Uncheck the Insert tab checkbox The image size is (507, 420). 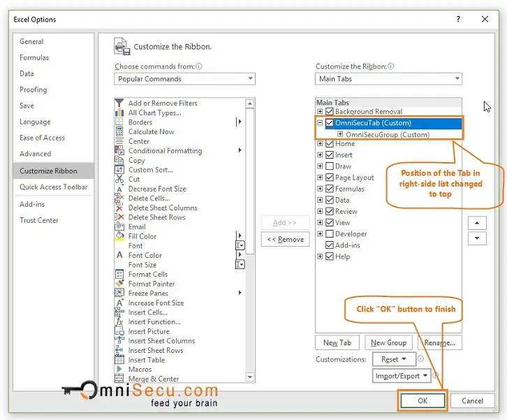pos(330,154)
